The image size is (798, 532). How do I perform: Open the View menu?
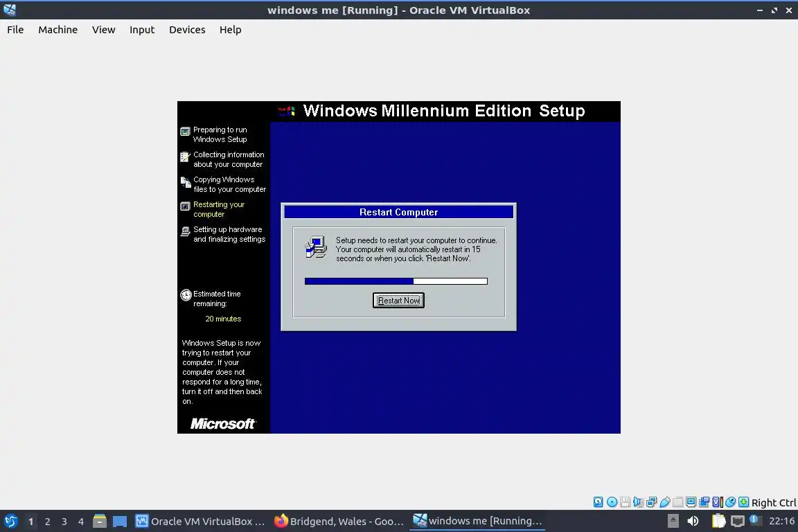tap(103, 30)
